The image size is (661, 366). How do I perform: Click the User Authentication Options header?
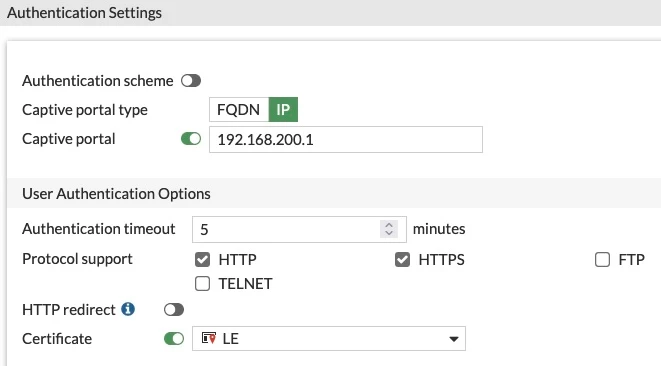pyautogui.click(x=116, y=194)
